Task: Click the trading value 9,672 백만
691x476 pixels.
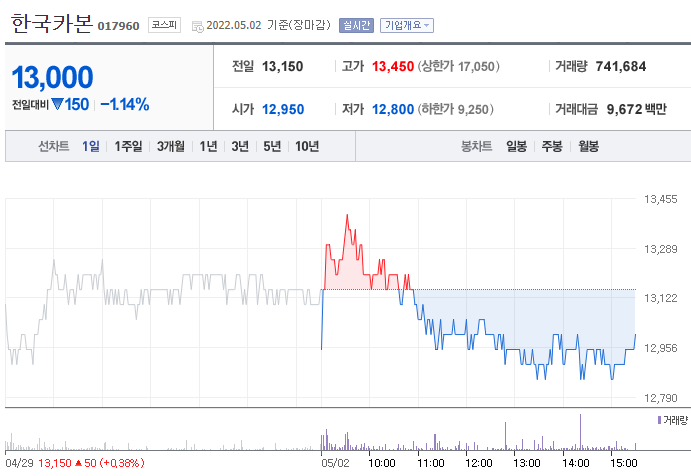Action: click(x=636, y=109)
